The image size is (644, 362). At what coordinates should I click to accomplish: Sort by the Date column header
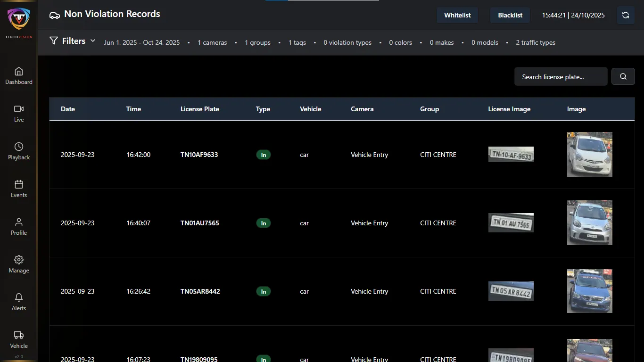68,109
